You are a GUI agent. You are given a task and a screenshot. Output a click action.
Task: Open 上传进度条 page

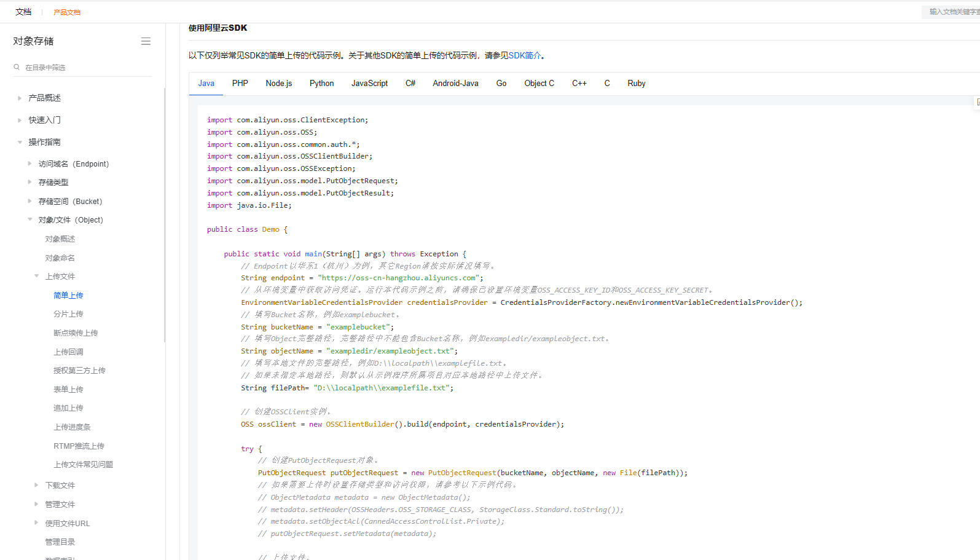(72, 427)
